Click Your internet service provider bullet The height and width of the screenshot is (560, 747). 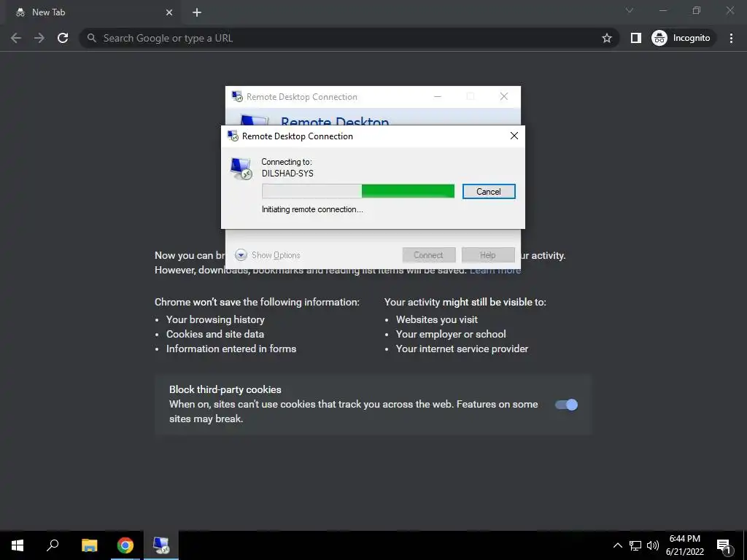point(462,349)
